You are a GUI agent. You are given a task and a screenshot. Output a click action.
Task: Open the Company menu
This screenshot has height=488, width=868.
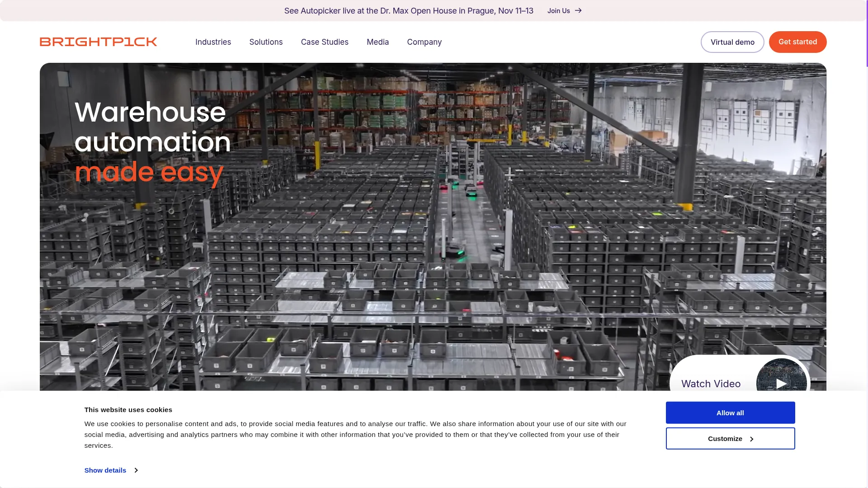(424, 42)
